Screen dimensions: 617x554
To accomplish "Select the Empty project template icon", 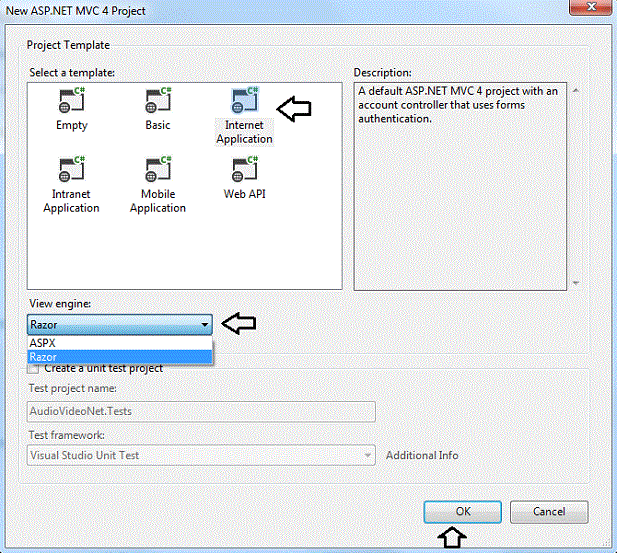I will tap(72, 100).
